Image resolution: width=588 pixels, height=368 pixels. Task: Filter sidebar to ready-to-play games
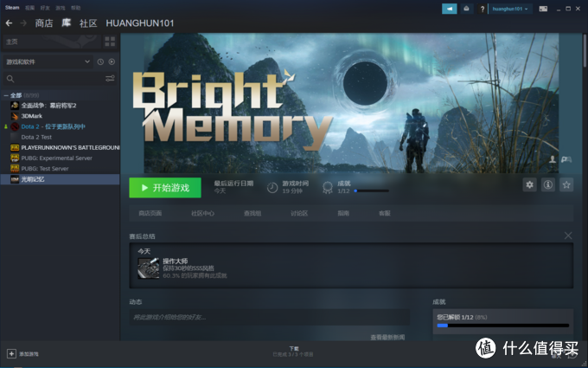pos(112,61)
